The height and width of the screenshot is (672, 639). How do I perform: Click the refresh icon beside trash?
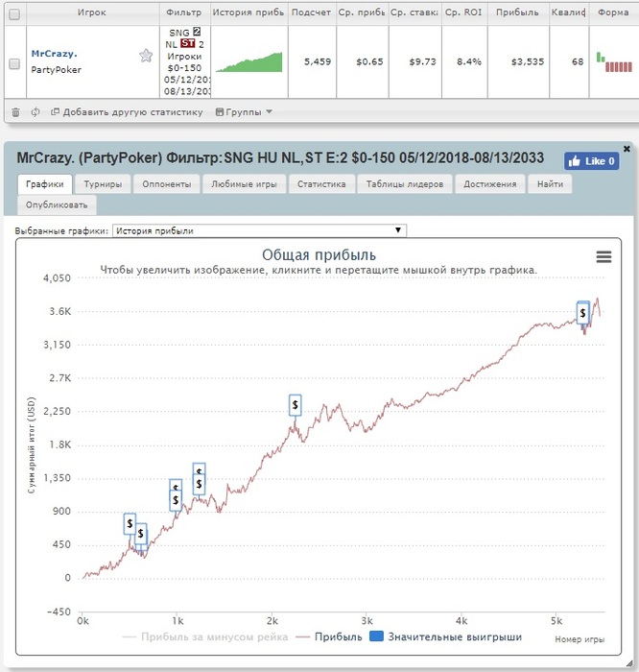pyautogui.click(x=35, y=112)
